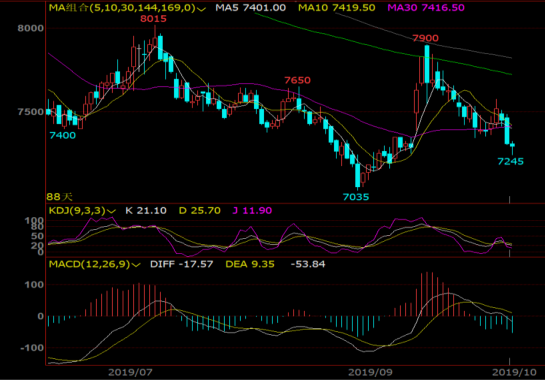Click the K 21.10 reading
Image resolution: width=545 pixels, height=381 pixels.
146,210
